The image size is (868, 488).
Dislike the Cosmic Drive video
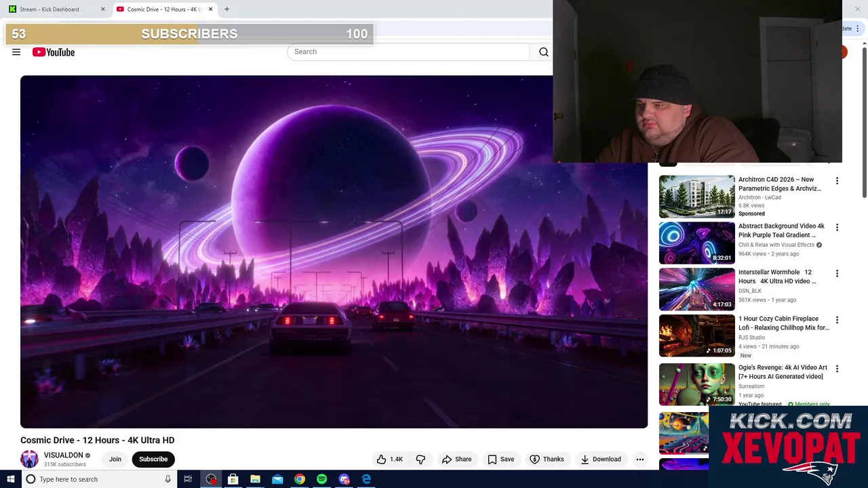point(420,459)
